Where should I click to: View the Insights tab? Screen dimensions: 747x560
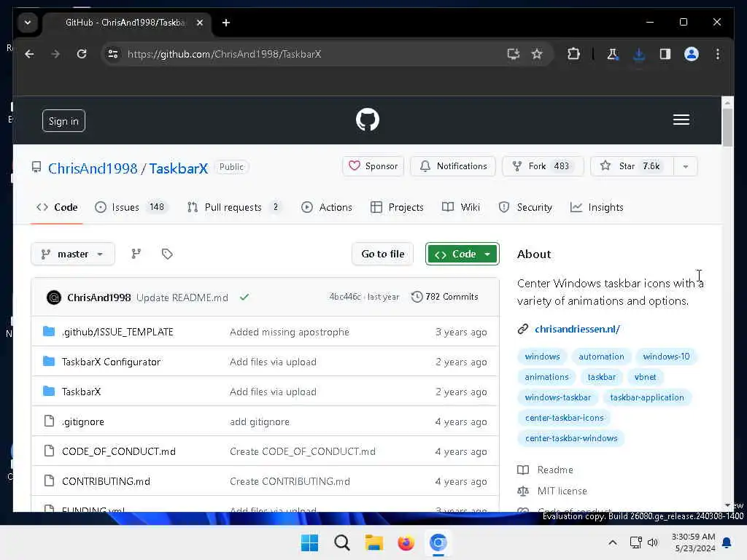(597, 207)
